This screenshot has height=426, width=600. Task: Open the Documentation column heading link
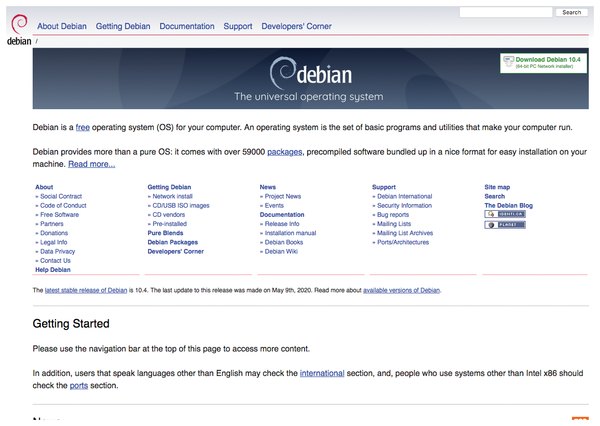pos(282,215)
